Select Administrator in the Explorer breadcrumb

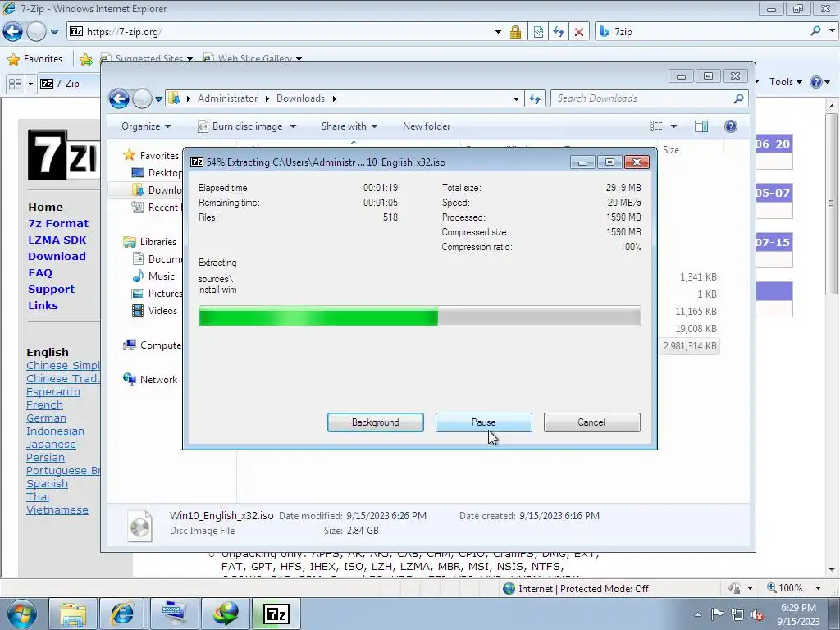(227, 98)
